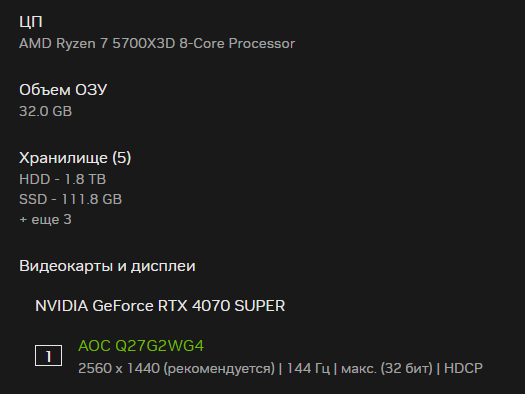Screen dimensions: 525x394
Task: Click the макс. (32 бит) color depth text
Action: pos(387,368)
